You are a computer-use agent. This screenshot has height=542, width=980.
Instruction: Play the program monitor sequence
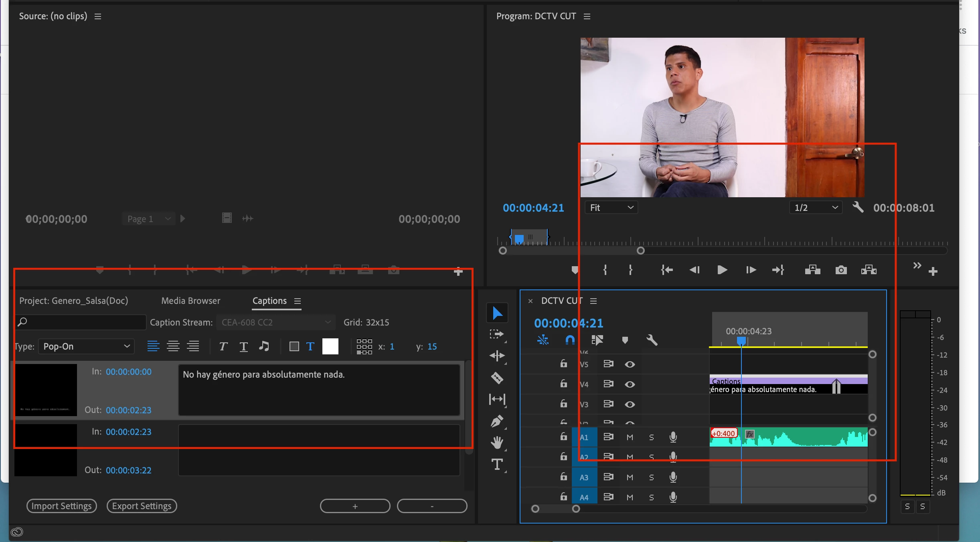pos(722,270)
